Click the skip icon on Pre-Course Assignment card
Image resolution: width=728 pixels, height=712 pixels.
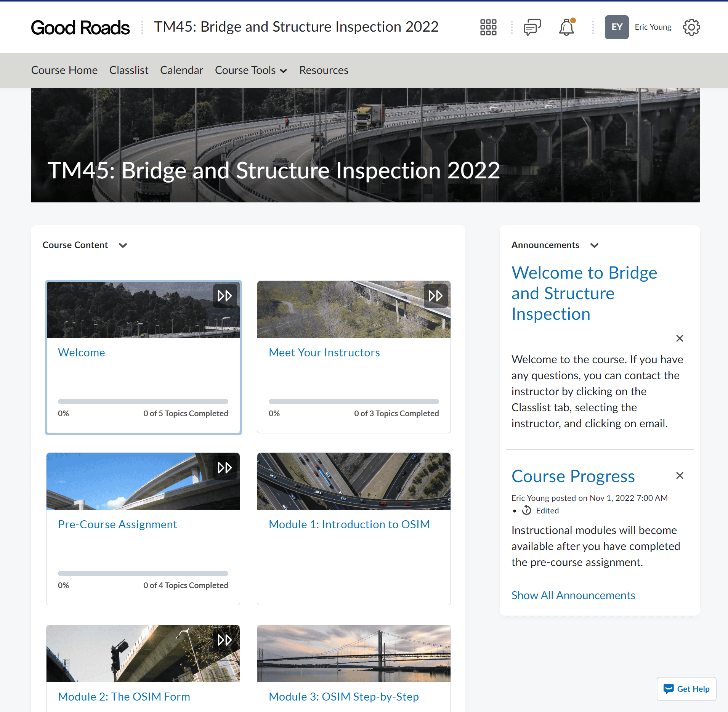(225, 468)
